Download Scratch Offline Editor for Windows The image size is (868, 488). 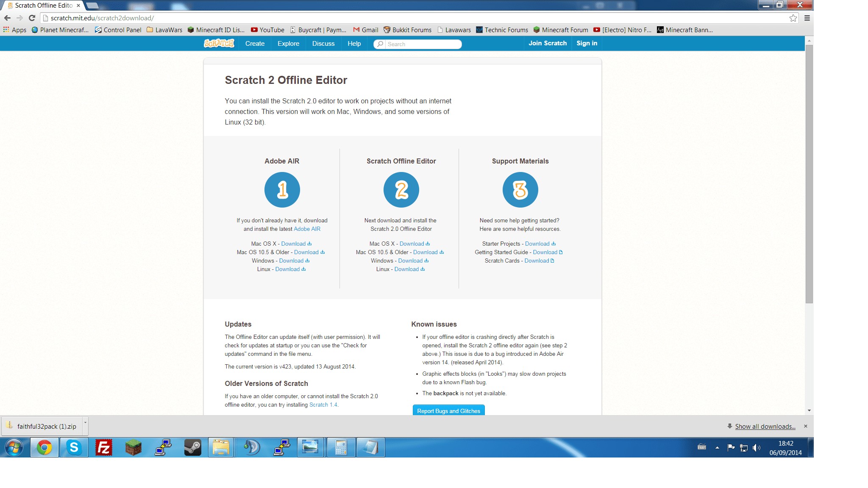tap(410, 261)
